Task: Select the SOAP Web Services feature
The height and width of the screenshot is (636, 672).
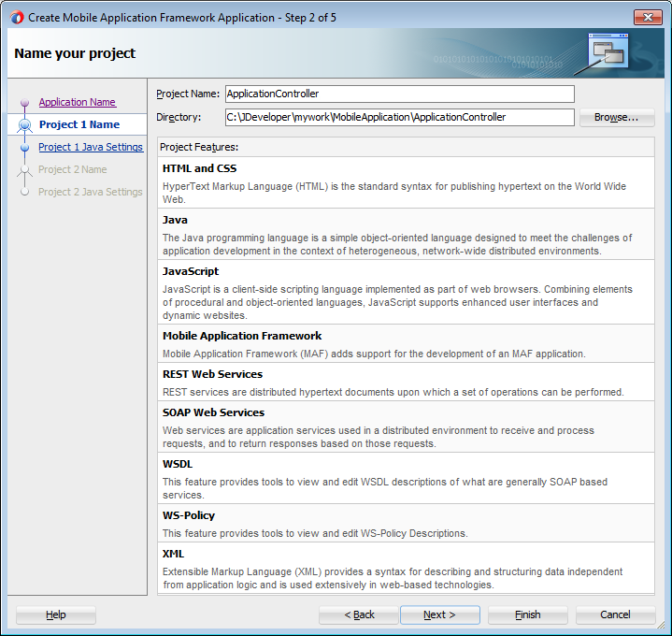Action: pos(406,426)
